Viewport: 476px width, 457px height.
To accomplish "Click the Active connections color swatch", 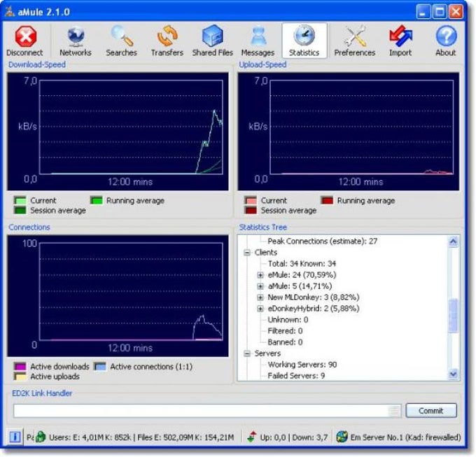I will (100, 367).
